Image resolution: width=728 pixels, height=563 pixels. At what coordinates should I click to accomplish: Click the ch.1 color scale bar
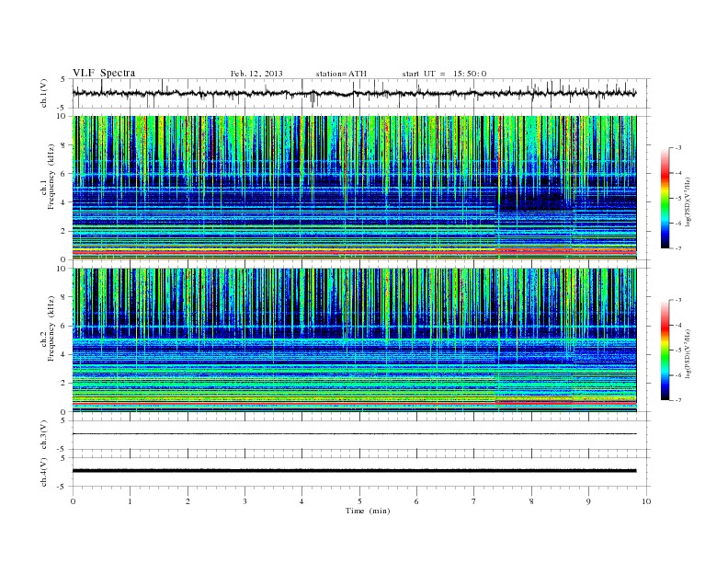(665, 199)
